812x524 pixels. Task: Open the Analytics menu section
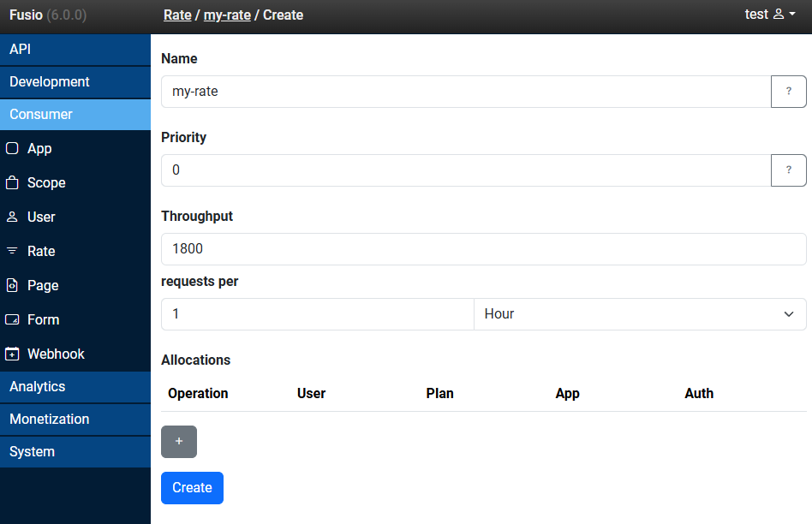pos(75,387)
